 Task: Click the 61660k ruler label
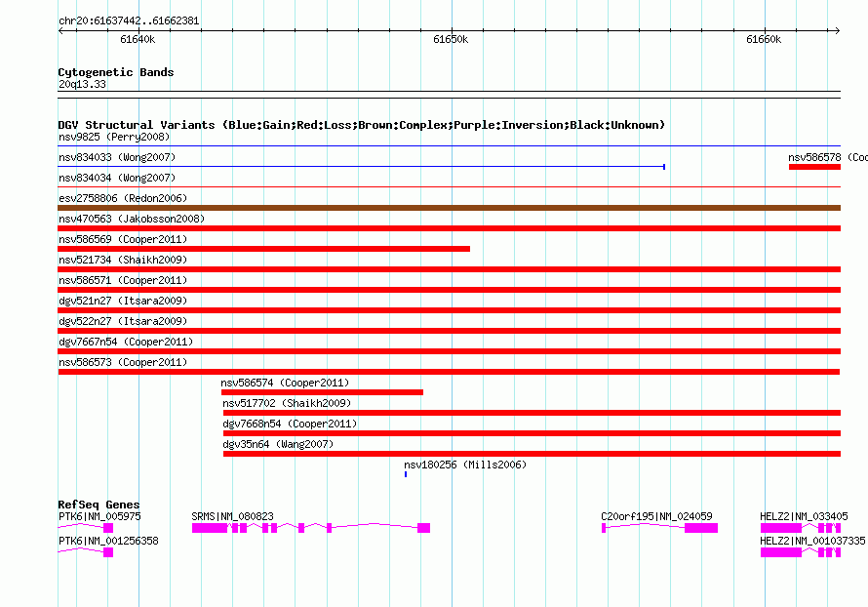point(764,39)
